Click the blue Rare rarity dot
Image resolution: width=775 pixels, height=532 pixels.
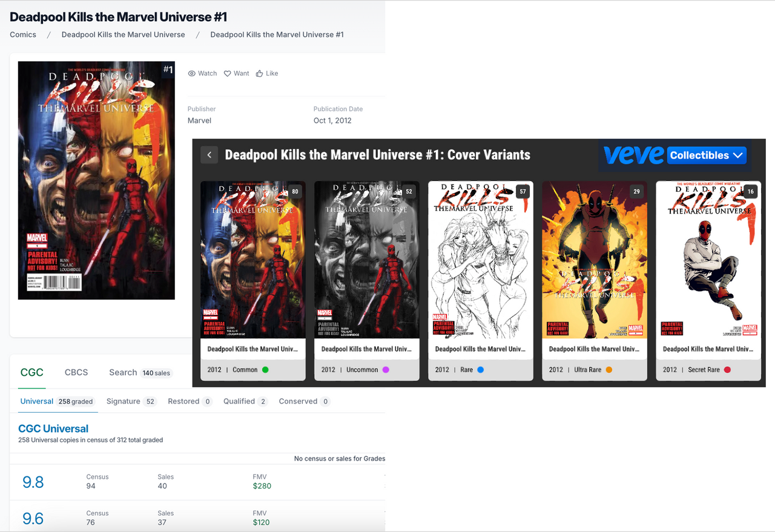(x=481, y=370)
